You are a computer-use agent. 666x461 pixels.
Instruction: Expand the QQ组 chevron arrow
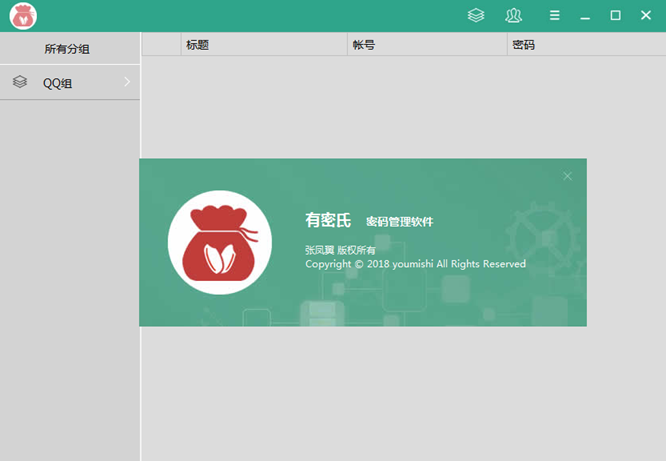click(127, 82)
